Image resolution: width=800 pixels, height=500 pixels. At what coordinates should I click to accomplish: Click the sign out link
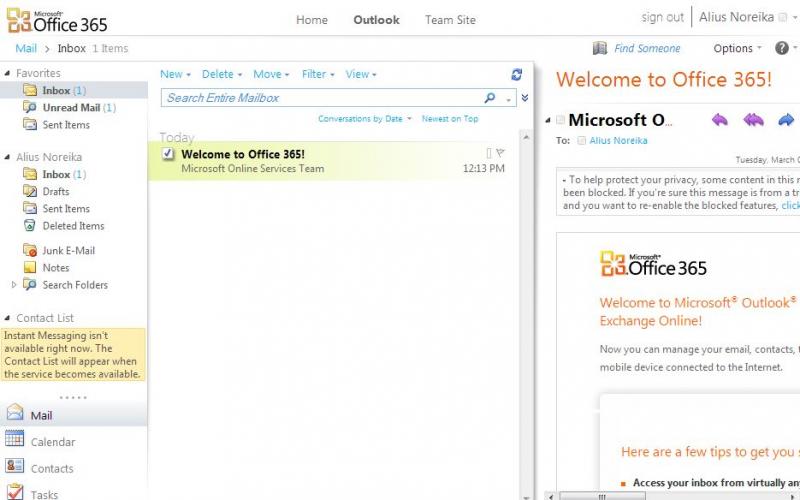tap(662, 18)
